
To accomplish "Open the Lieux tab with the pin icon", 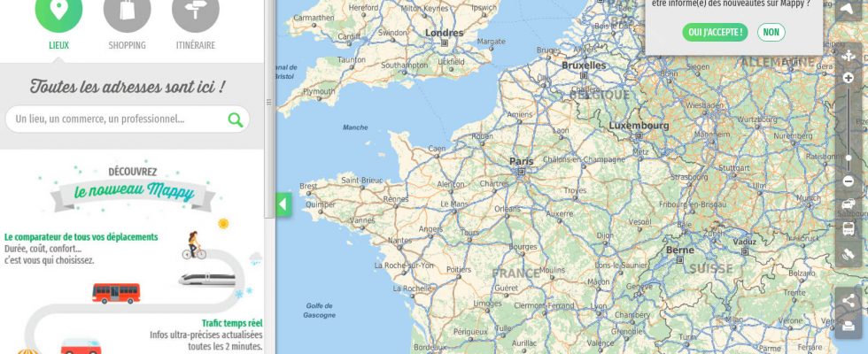I will tap(58, 11).
